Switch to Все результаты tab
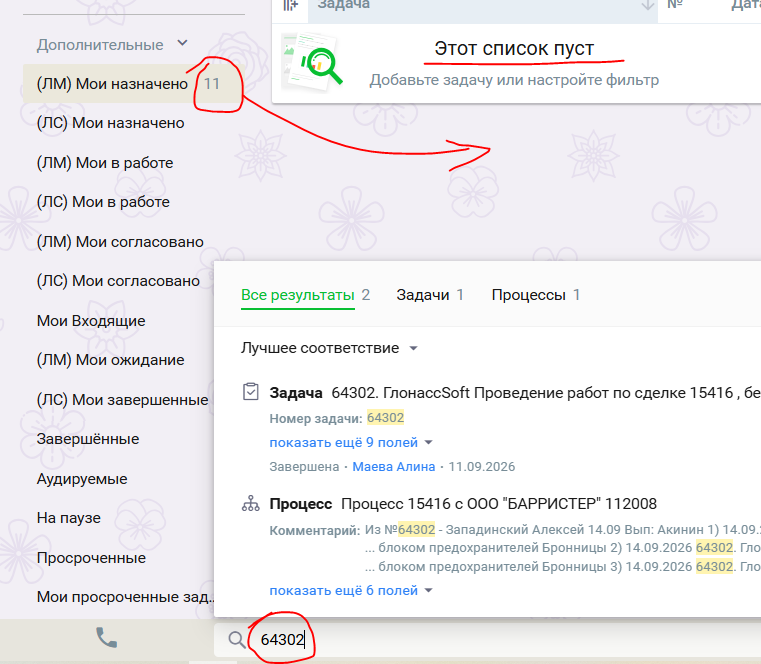This screenshot has width=761, height=664. click(x=305, y=295)
